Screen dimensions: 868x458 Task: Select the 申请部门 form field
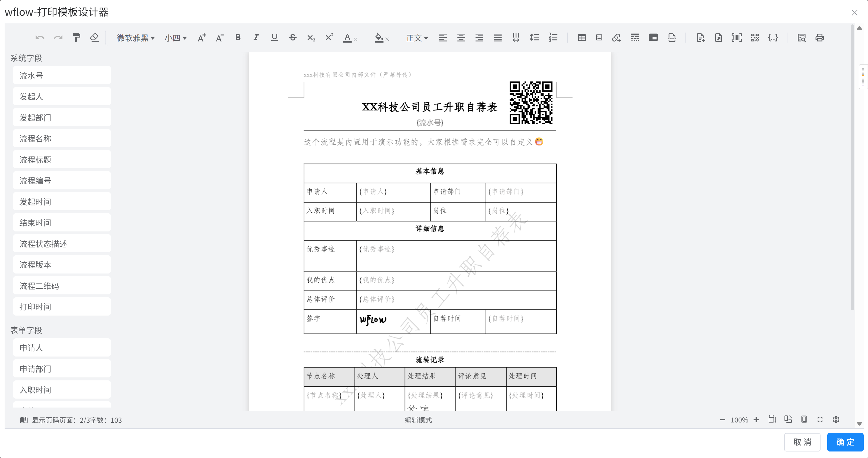point(62,369)
